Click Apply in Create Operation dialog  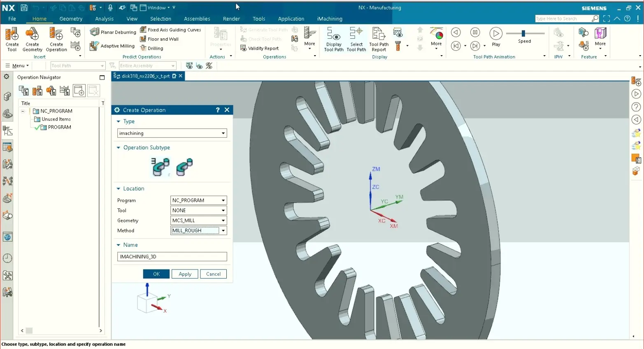point(185,274)
